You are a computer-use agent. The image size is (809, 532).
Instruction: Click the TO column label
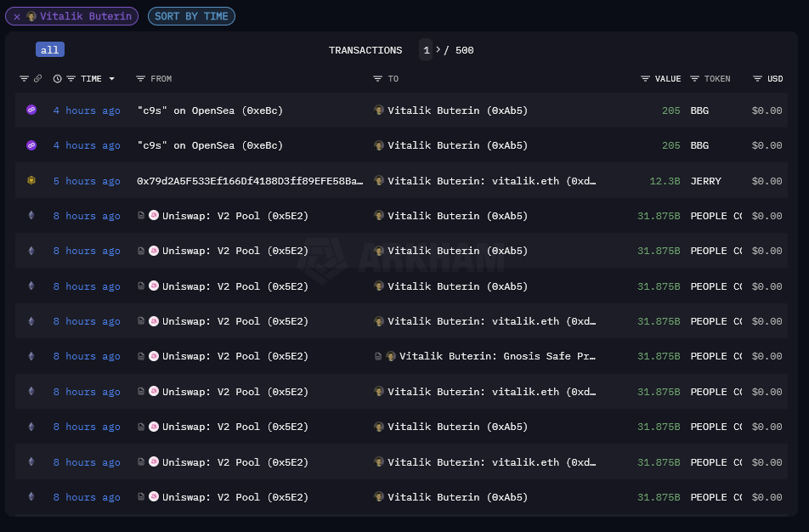click(x=393, y=78)
